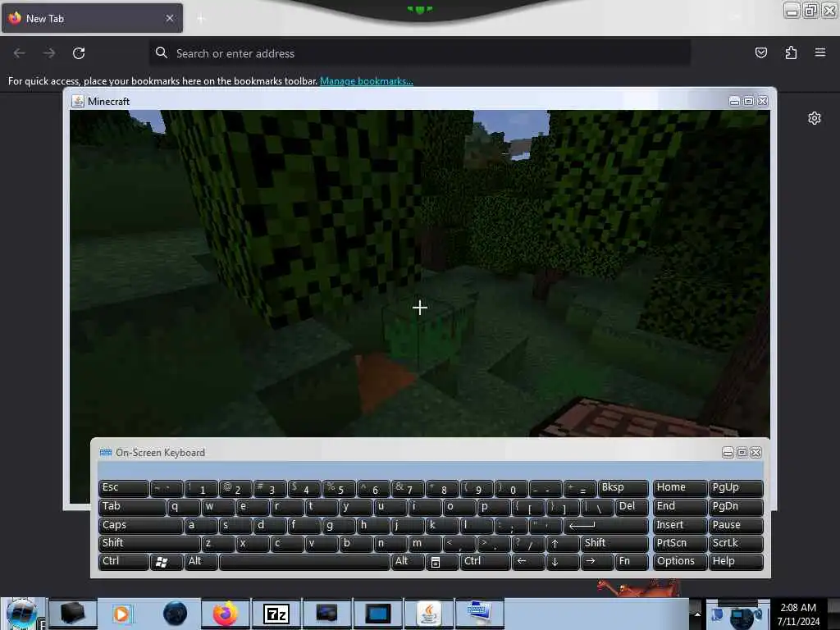This screenshot has height=630, width=840.
Task: Launch Firefox from the taskbar
Action: pyautogui.click(x=226, y=614)
